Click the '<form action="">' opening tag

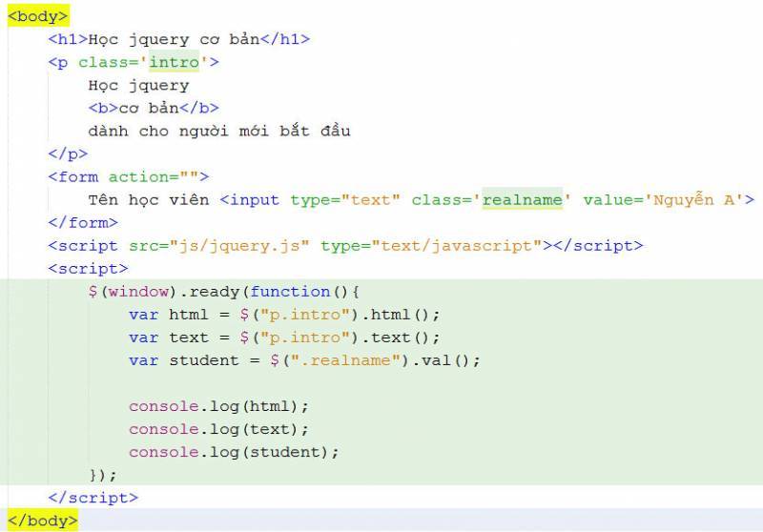tap(129, 176)
